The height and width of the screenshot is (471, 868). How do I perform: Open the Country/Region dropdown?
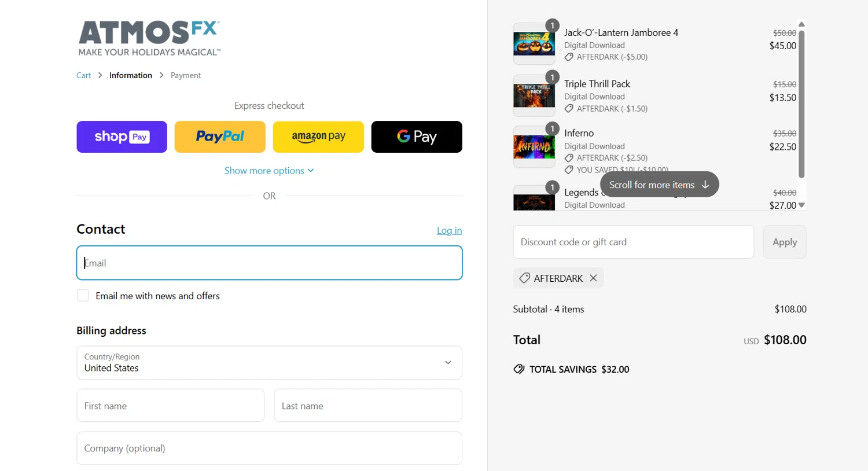[269, 363]
